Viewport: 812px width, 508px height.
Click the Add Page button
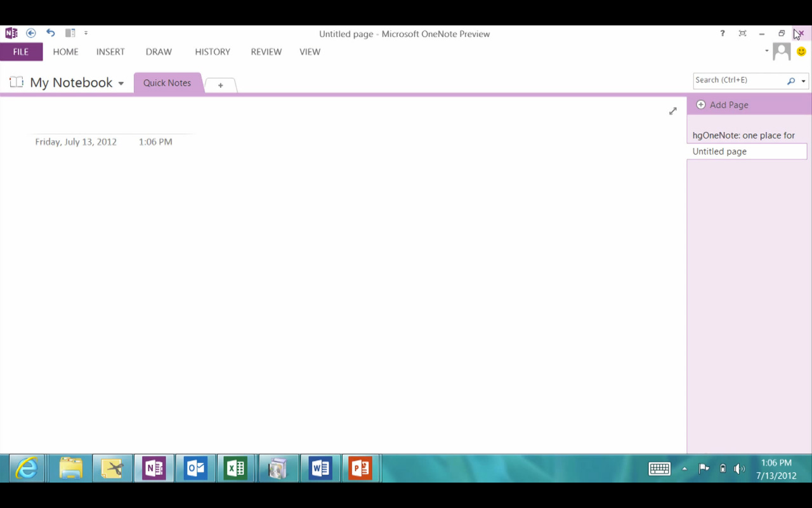pos(722,105)
